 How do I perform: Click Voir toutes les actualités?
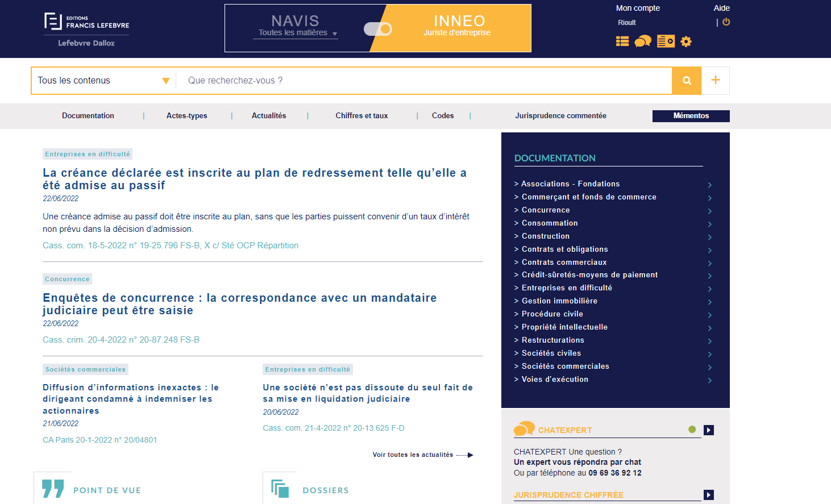pos(423,455)
